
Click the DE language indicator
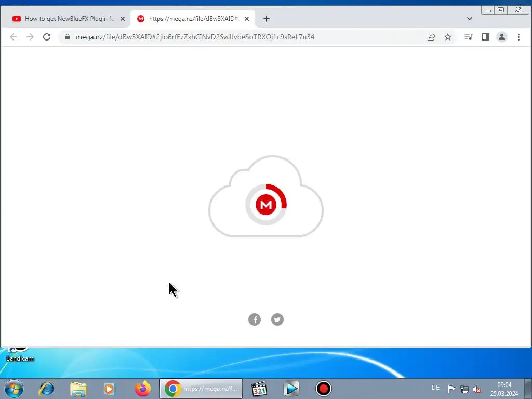436,388
